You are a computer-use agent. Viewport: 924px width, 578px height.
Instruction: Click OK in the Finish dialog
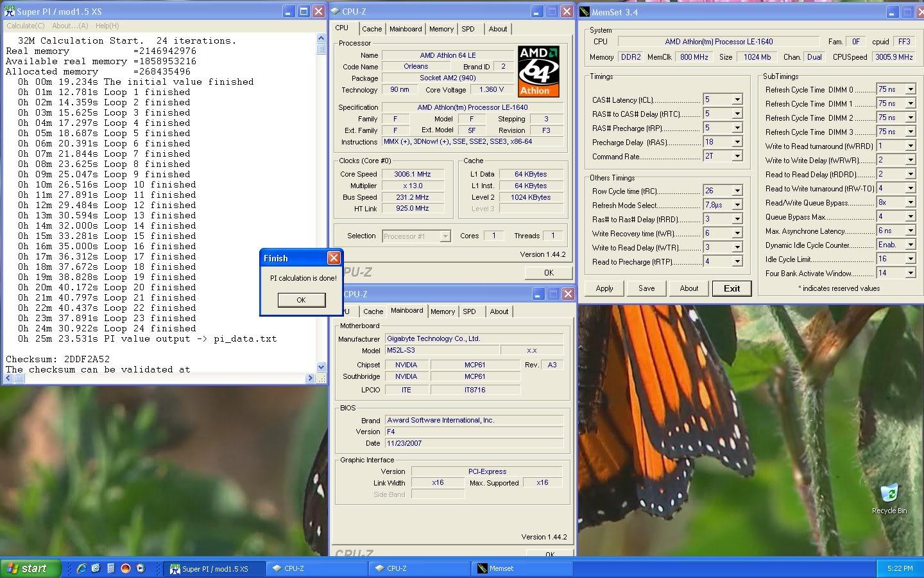(301, 300)
